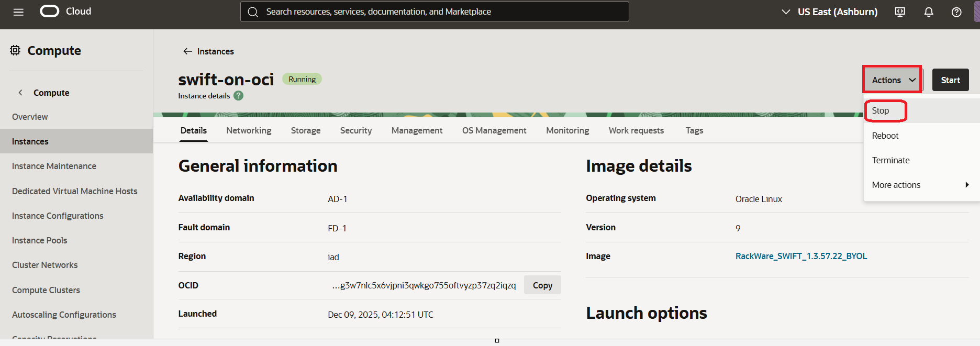This screenshot has height=346, width=980.
Task: Expand the More actions submenu arrow
Action: [967, 185]
